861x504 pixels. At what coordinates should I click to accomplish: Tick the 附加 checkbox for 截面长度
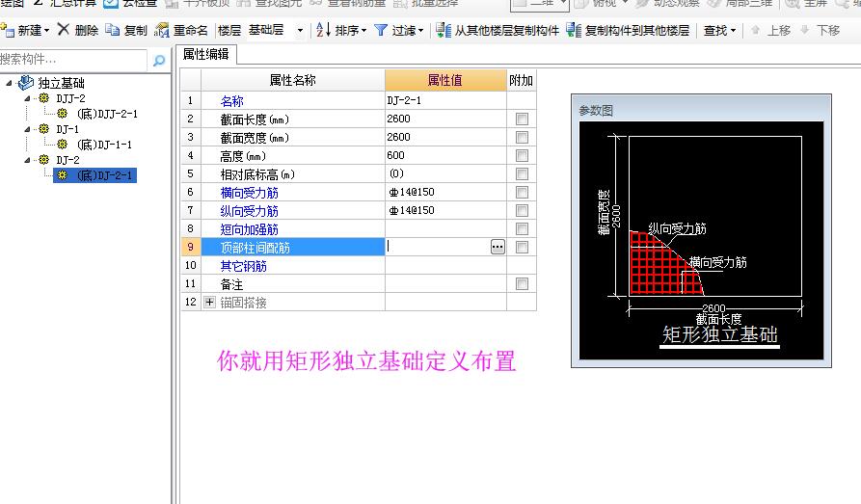[x=522, y=119]
